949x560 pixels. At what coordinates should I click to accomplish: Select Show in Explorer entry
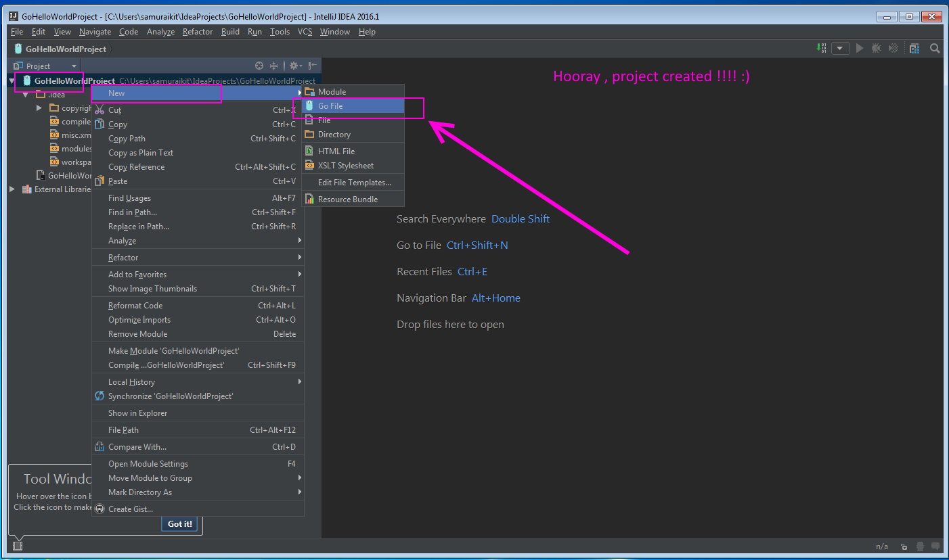pos(198,413)
